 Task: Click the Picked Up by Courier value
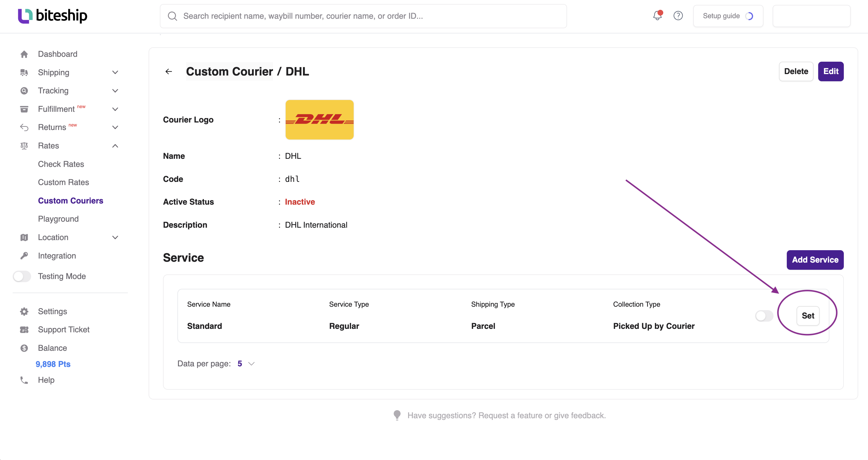coord(654,326)
